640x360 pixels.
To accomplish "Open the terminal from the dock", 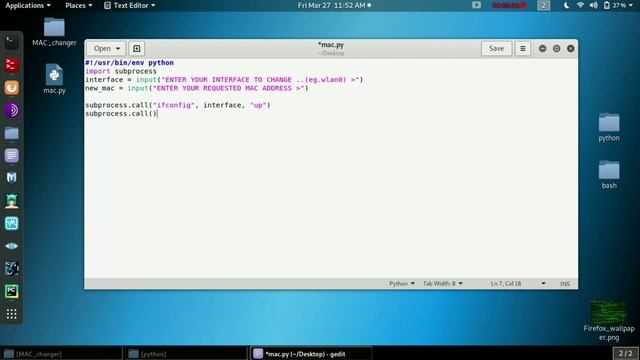I will [x=11, y=42].
